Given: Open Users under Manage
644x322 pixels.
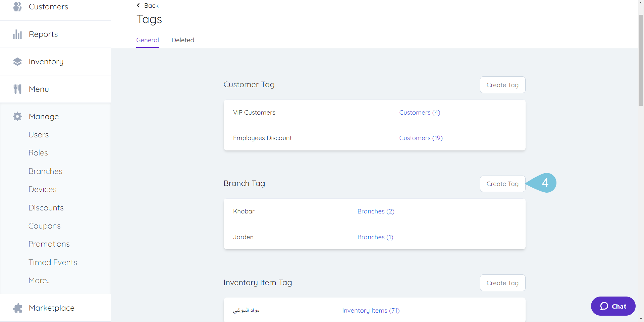Looking at the screenshot, I should click(39, 135).
